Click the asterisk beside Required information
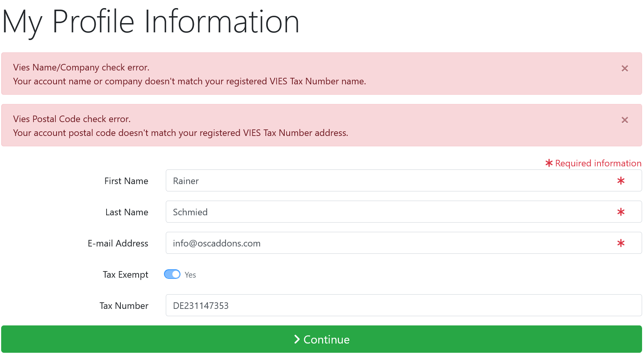 [x=549, y=163]
